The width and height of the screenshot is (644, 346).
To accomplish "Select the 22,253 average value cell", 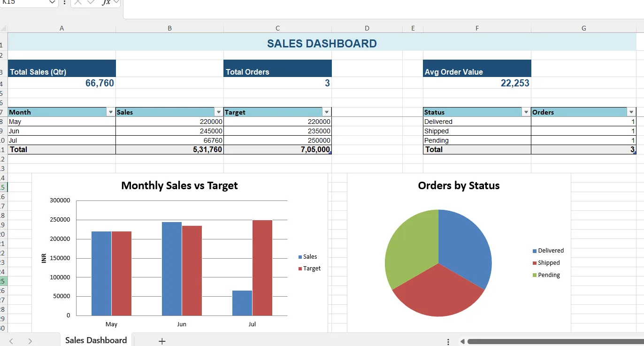I will pos(477,83).
